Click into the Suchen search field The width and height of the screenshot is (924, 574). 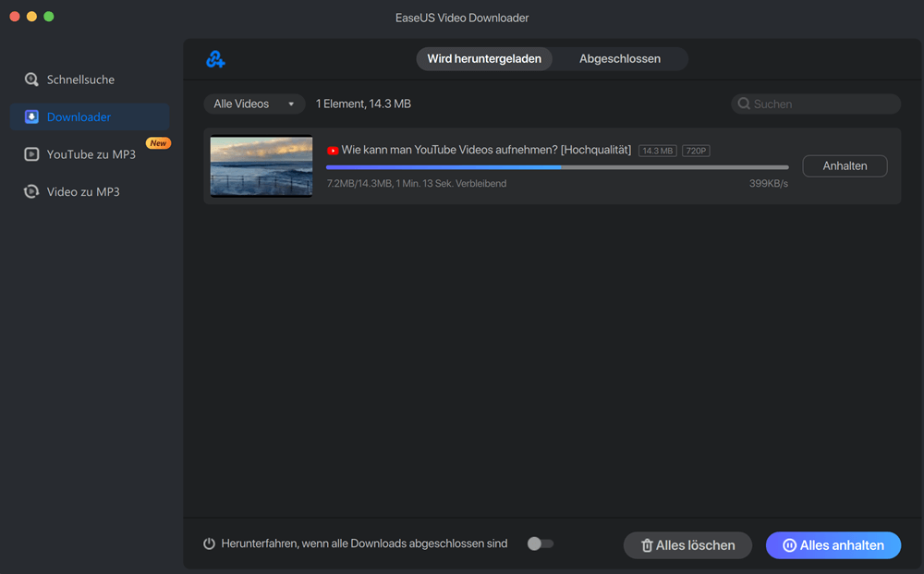822,104
